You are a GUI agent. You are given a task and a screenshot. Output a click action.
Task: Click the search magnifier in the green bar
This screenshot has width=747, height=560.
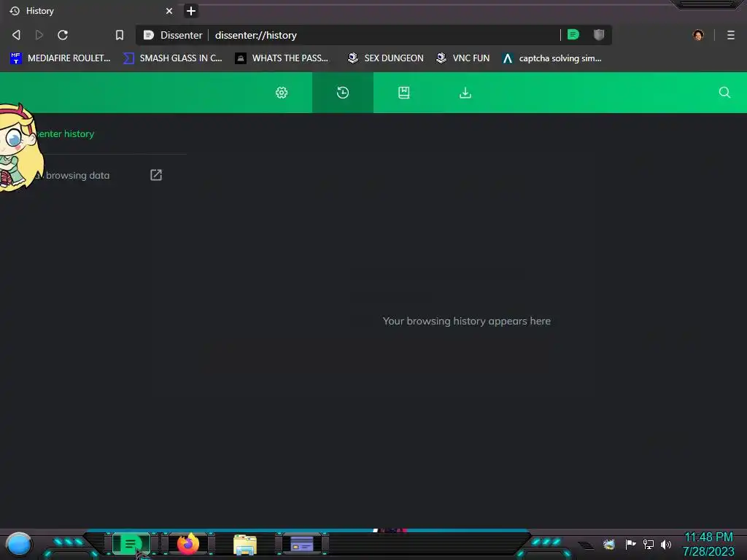click(x=724, y=93)
